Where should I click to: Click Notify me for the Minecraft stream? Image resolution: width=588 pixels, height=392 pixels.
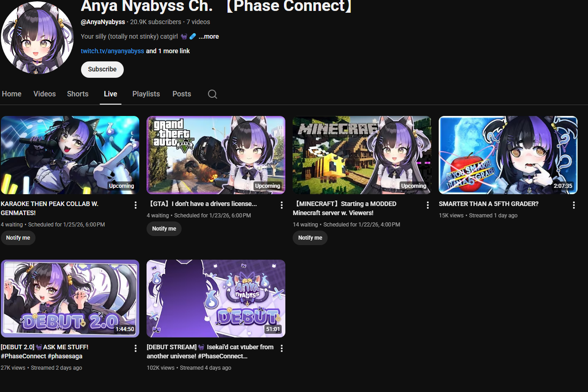pos(310,238)
